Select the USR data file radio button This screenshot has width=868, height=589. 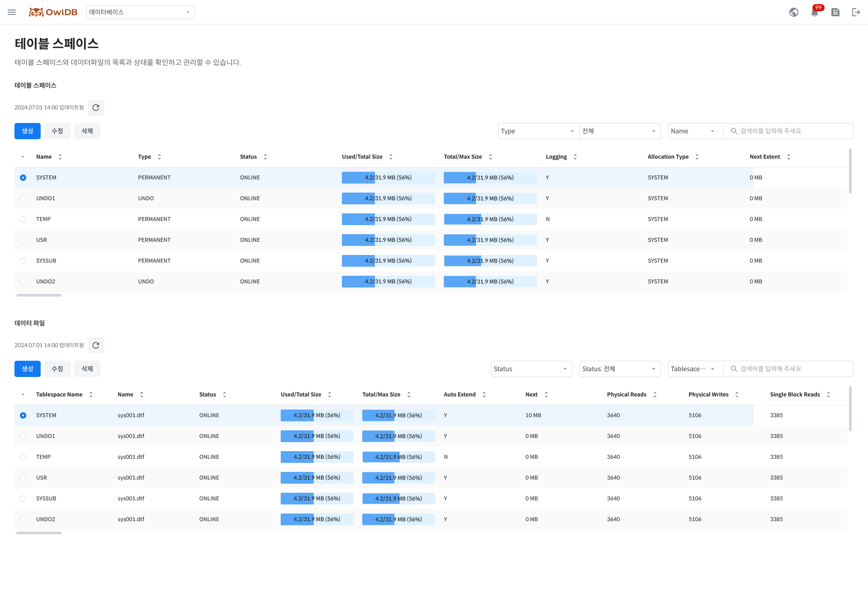point(23,478)
